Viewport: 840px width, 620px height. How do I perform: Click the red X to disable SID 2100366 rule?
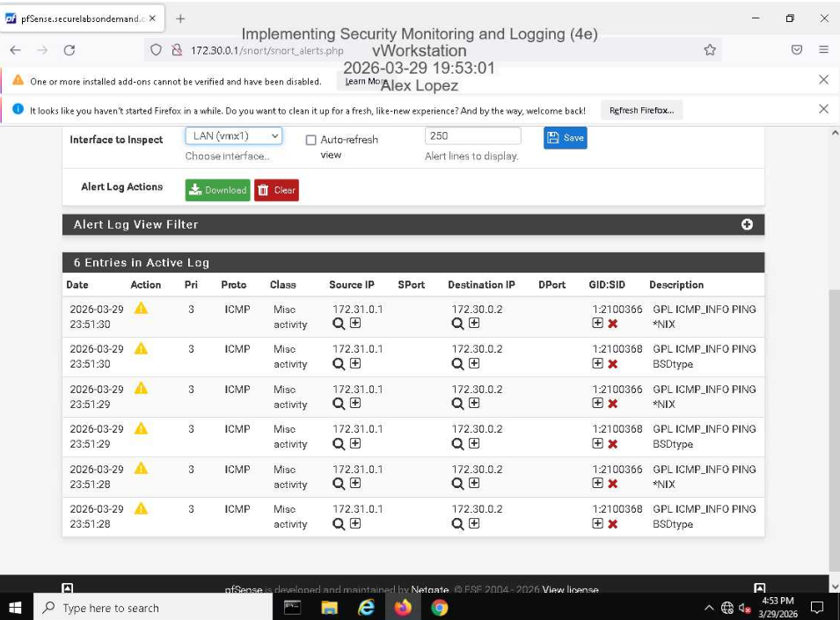611,324
